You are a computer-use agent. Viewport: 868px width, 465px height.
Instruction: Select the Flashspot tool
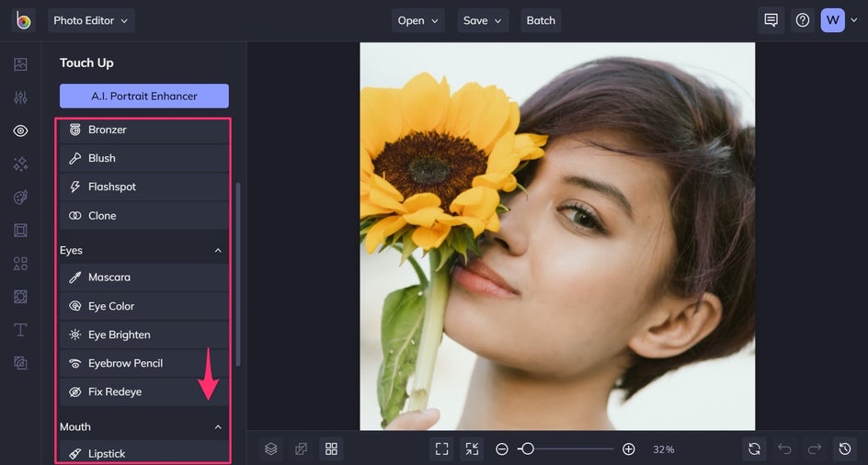144,187
